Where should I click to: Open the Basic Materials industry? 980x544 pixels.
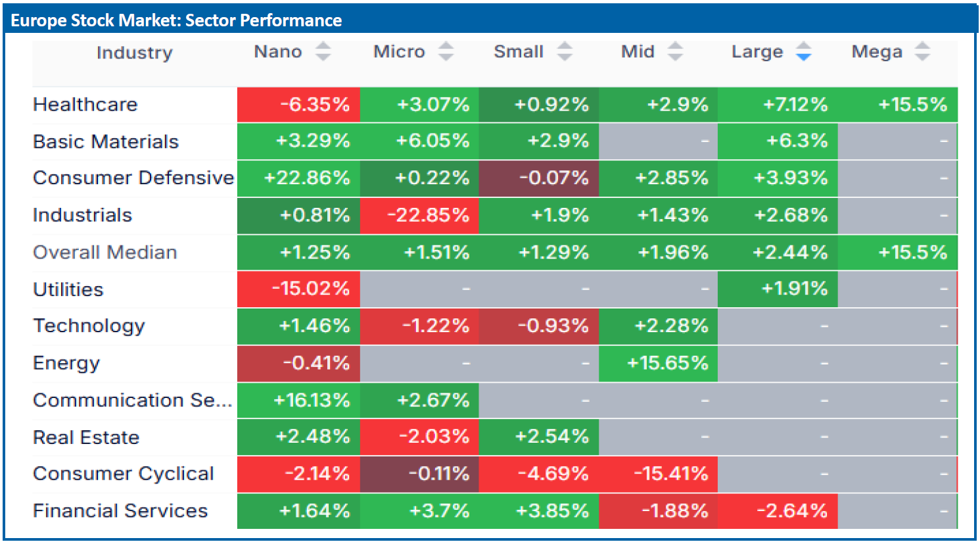tap(106, 141)
